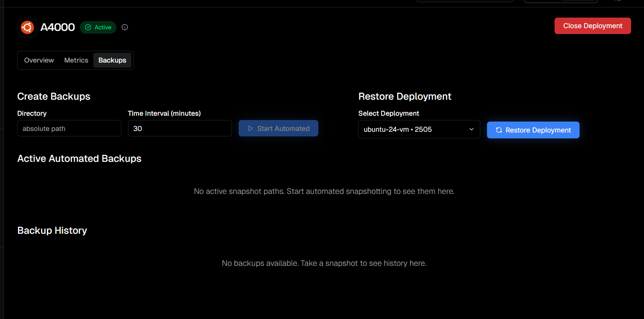Click the refresh arrows icon on Restore Deployment
644x319 pixels.
499,130
